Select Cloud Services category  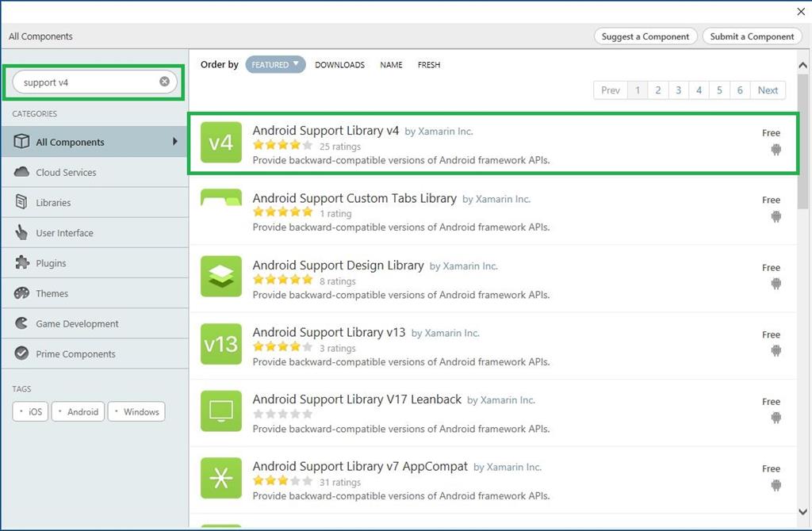click(x=95, y=172)
